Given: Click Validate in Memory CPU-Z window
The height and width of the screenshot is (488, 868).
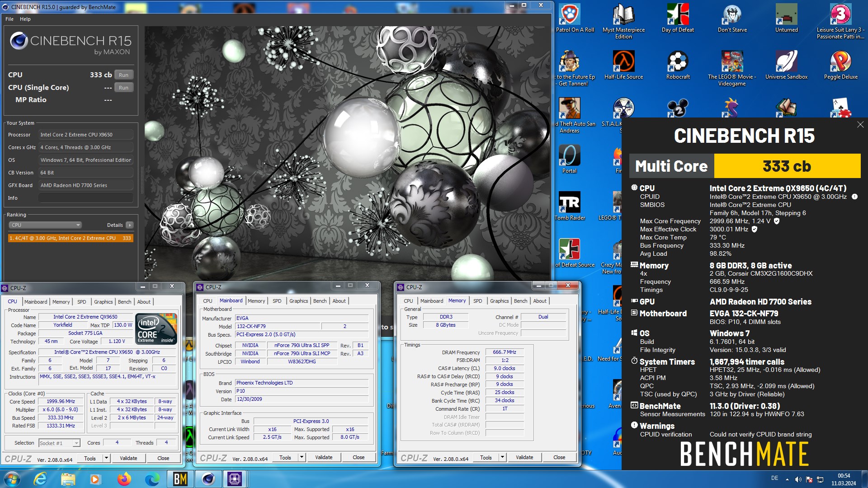Looking at the screenshot, I should pyautogui.click(x=524, y=457).
